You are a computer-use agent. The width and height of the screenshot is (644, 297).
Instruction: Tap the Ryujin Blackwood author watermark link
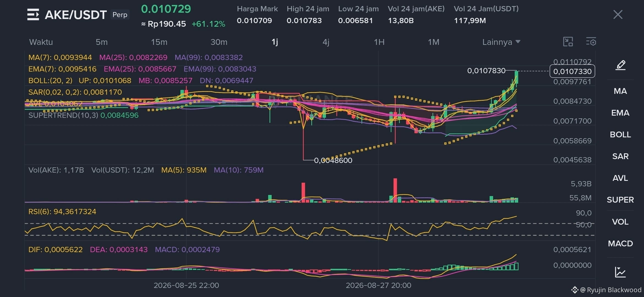606,290
